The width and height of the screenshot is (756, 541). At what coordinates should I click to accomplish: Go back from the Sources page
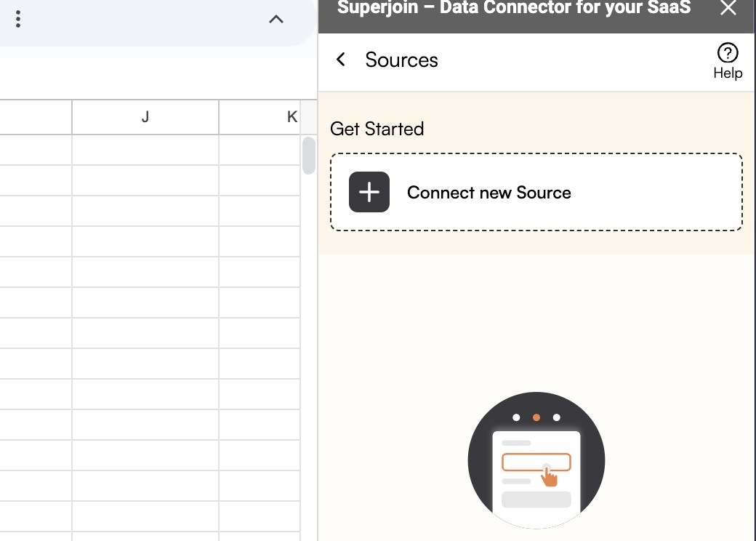(x=340, y=60)
